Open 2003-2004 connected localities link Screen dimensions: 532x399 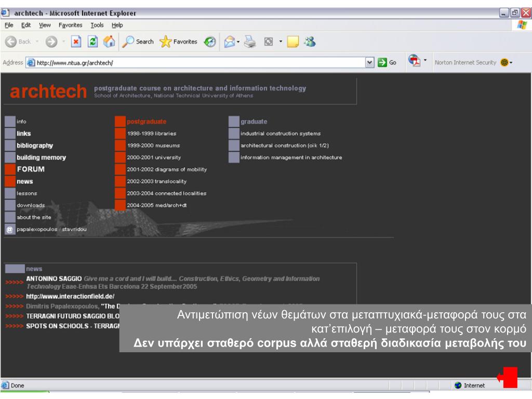coord(167,193)
